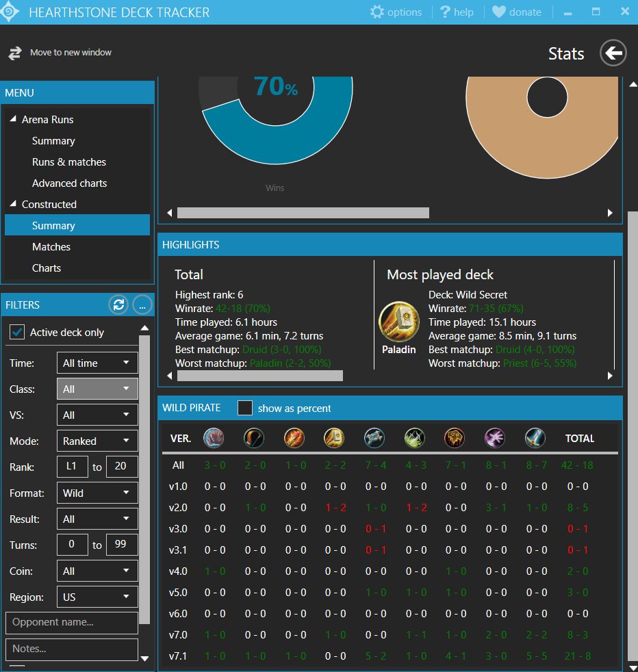This screenshot has width=638, height=672.
Task: Click the Warlock class icon column header
Action: pos(495,438)
